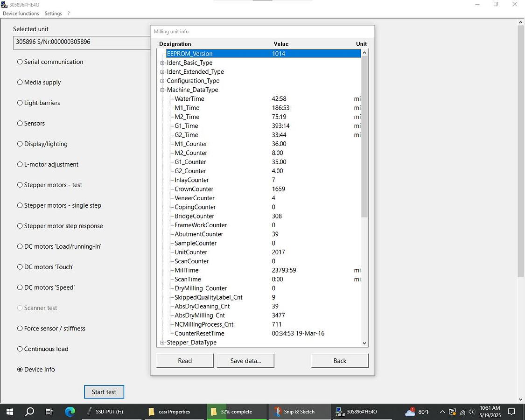This screenshot has height=420, width=525.
Task: Open Windows Start menu
Action: (x=9, y=412)
